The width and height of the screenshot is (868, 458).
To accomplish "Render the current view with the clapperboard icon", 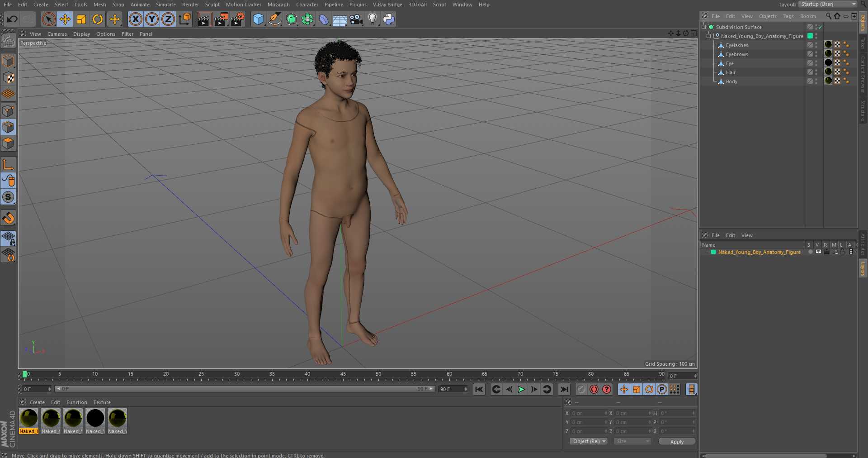I will click(204, 19).
